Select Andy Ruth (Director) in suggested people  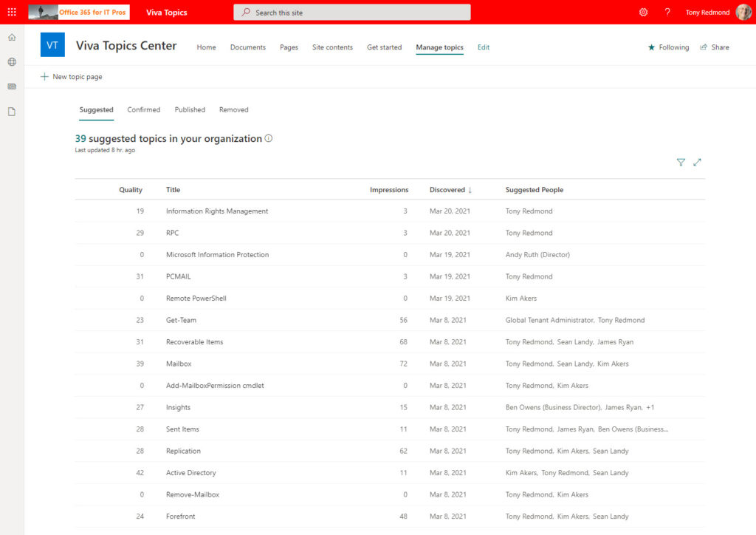point(537,255)
